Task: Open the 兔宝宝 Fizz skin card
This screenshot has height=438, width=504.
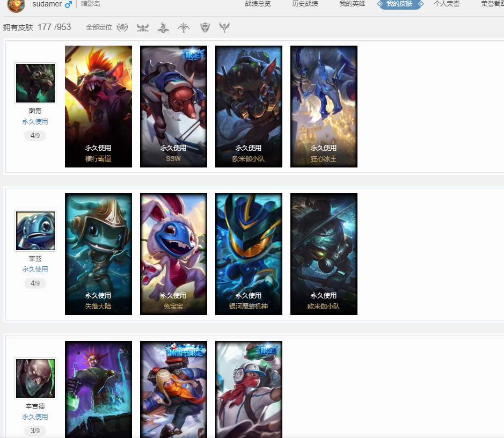Action: [x=173, y=254]
